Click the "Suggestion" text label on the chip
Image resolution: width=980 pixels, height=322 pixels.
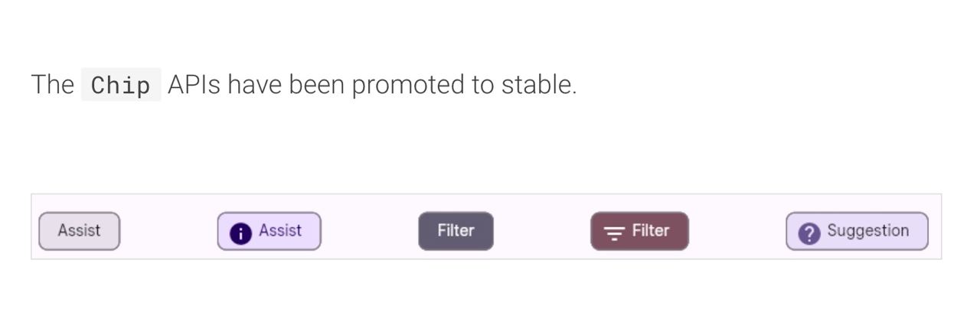coord(867,230)
